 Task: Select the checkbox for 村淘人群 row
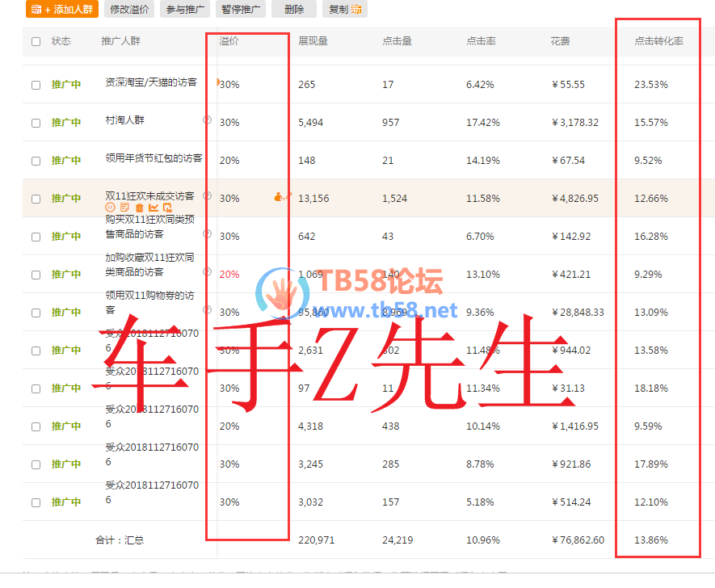[36, 123]
